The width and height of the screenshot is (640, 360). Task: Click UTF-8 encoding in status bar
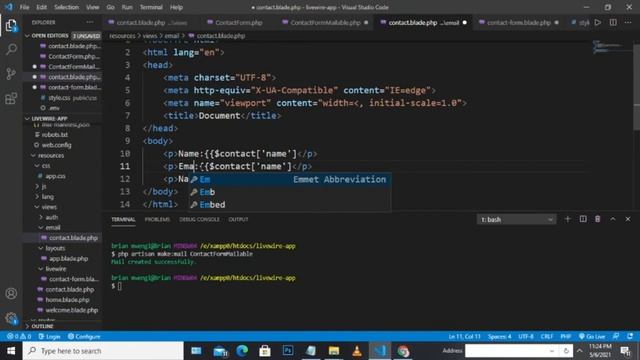pos(526,336)
